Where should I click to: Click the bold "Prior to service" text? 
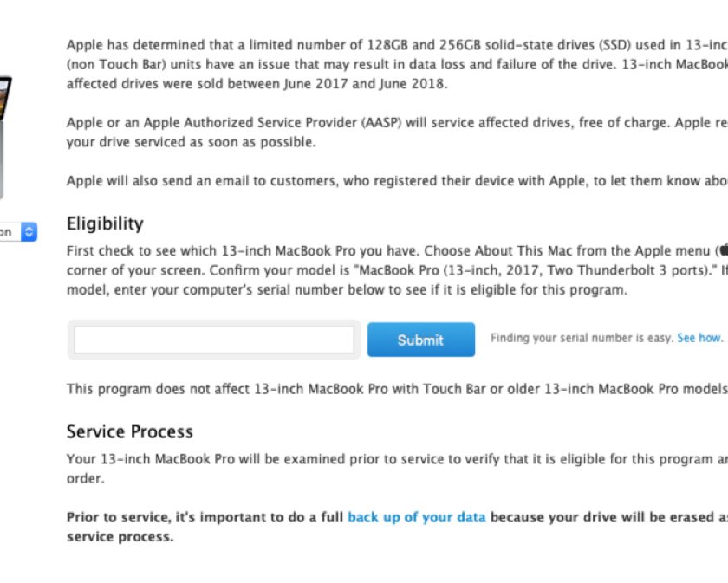(x=117, y=517)
